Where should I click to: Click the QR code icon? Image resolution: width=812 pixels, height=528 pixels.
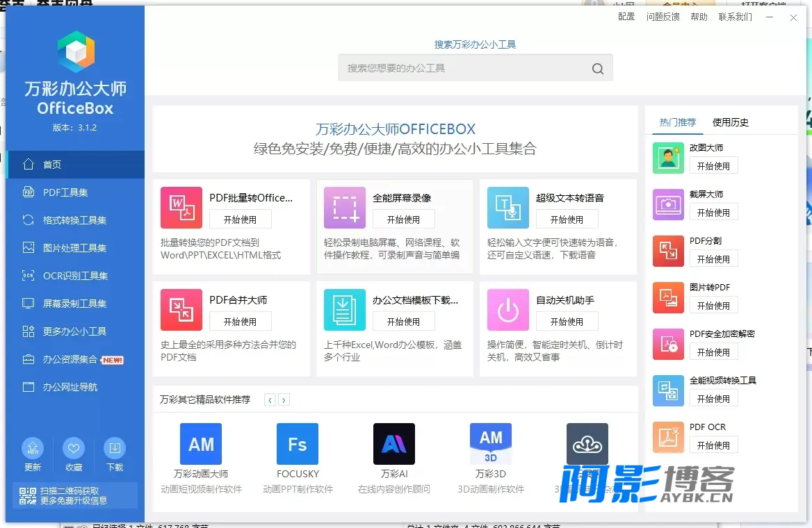[x=27, y=495]
